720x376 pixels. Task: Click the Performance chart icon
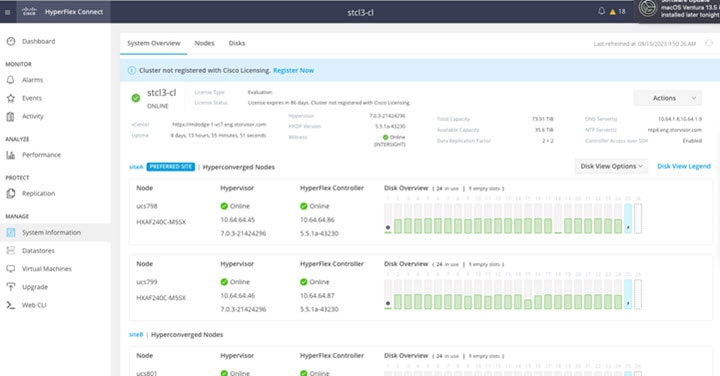[11, 155]
